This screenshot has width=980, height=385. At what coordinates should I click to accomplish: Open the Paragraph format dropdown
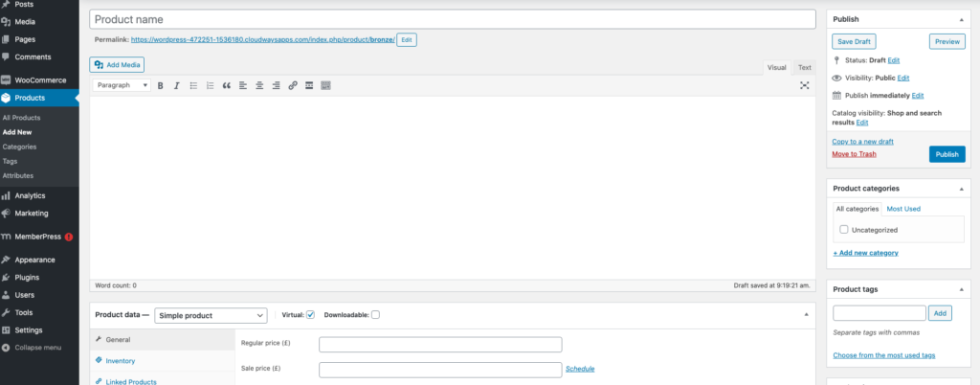122,85
